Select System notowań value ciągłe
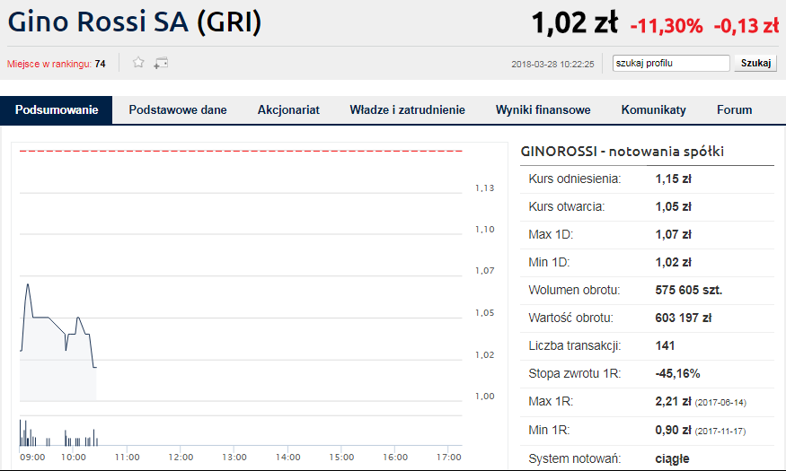Image resolution: width=786 pixels, height=471 pixels. coord(672,458)
